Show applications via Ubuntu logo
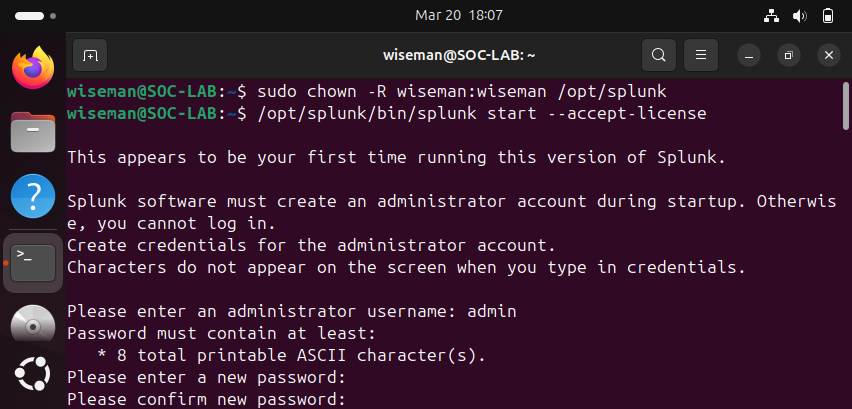The image size is (852, 409). [x=33, y=375]
